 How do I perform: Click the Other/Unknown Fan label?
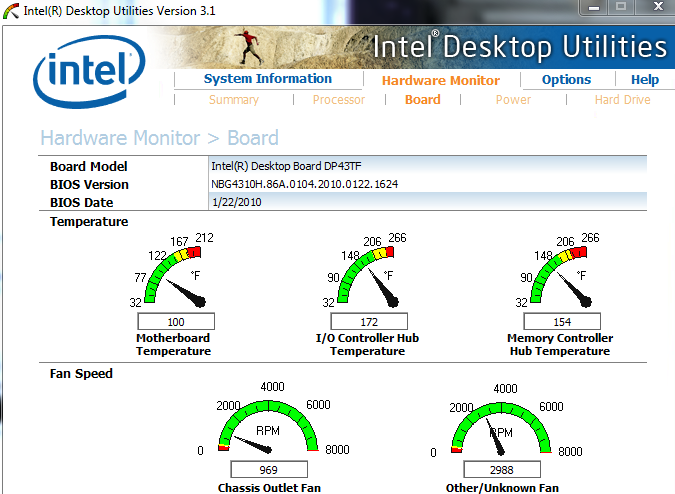click(x=502, y=488)
